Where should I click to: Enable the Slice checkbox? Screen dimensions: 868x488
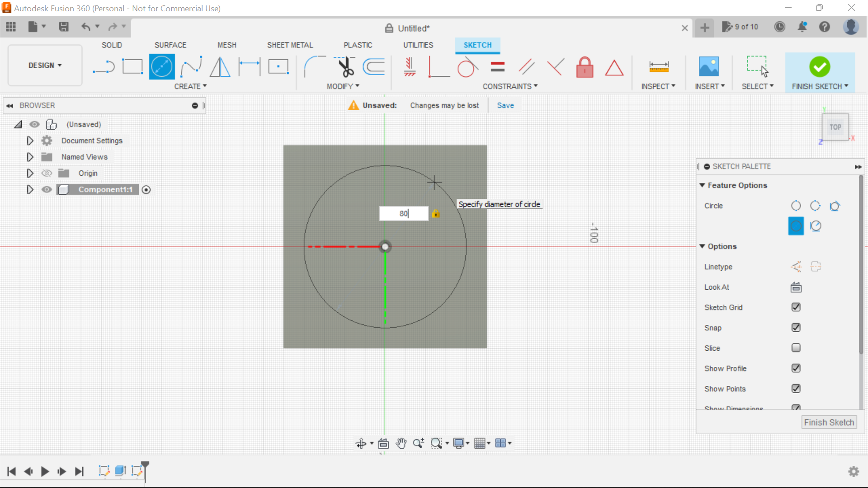(796, 348)
